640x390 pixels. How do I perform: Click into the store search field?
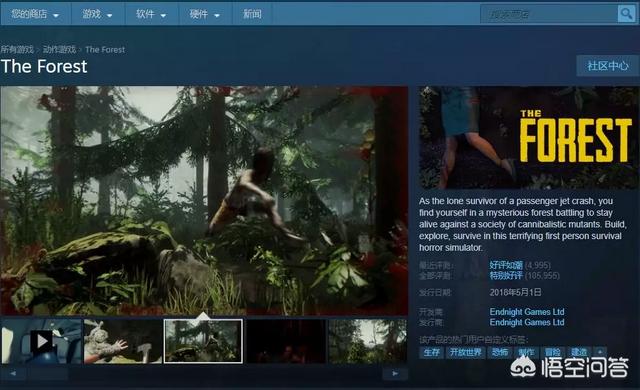[549, 14]
